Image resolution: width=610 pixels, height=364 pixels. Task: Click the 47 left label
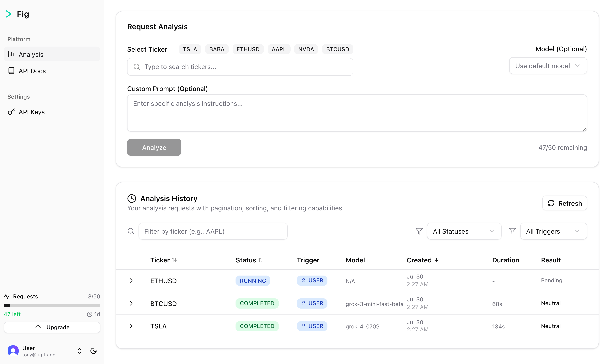point(12,314)
